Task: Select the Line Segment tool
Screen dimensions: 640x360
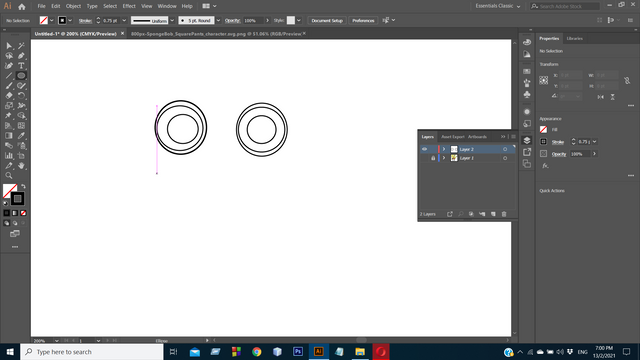Action: [9, 76]
